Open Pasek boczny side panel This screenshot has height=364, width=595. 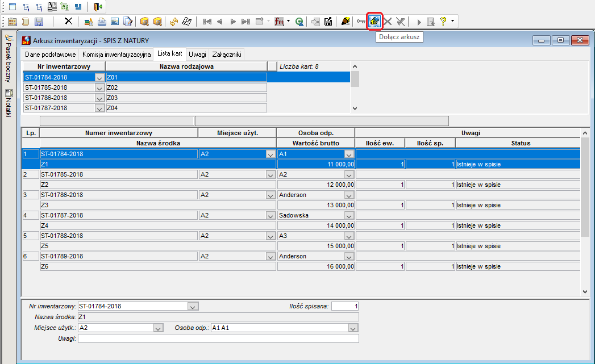pos(9,58)
